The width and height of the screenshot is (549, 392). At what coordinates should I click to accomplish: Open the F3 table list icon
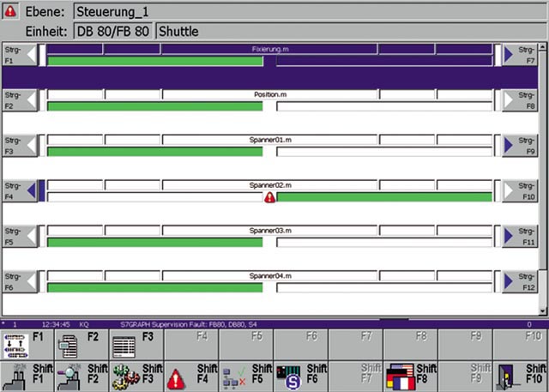click(x=126, y=345)
